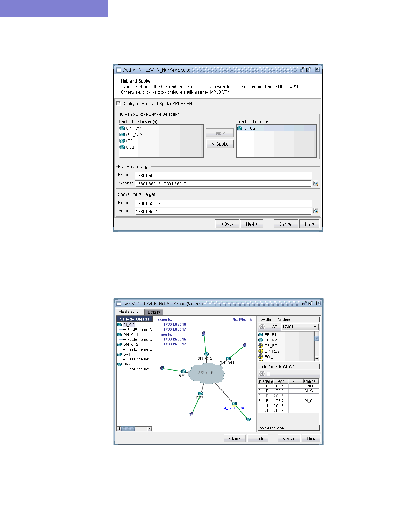Click Next > in Hub-and-Spoke dialog
The image size is (398, 532).
pos(252,224)
